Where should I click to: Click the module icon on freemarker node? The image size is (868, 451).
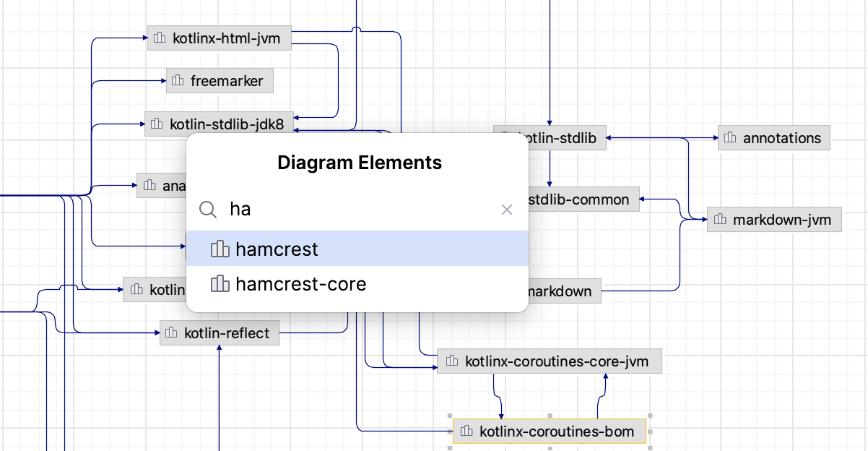click(x=178, y=80)
